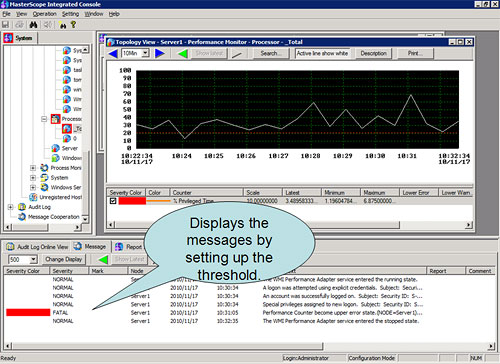Click the Print icon in main toolbar
Screen dimensions: 500x364
click(20, 25)
